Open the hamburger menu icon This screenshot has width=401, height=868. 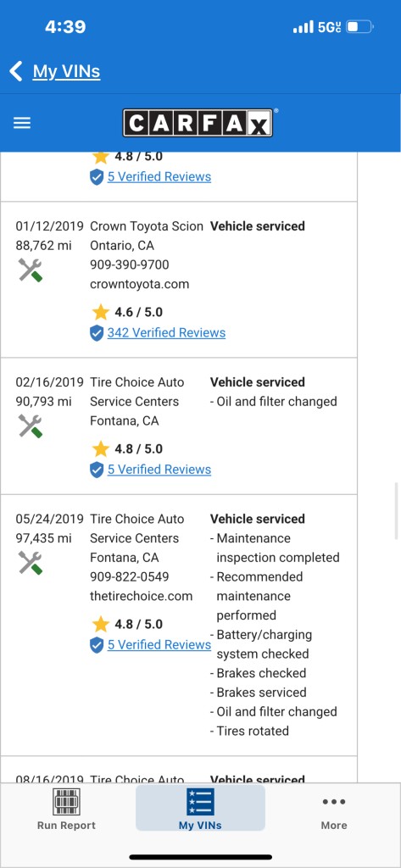22,123
